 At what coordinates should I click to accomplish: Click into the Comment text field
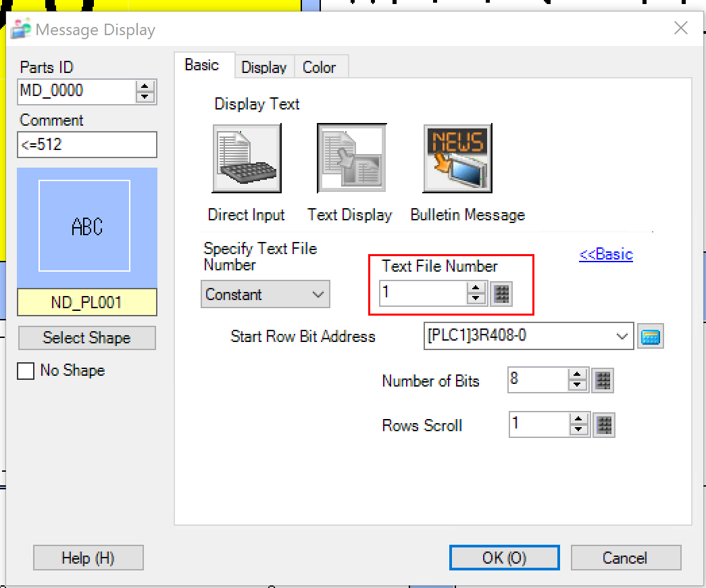coord(86,145)
